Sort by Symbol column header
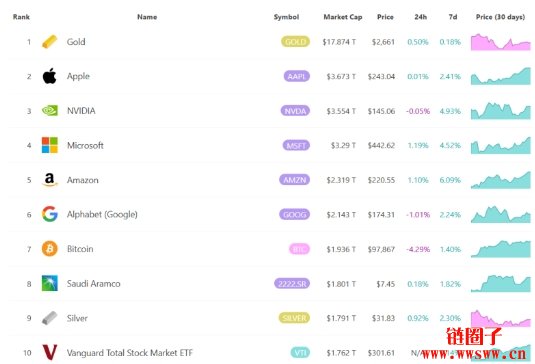 (x=286, y=17)
